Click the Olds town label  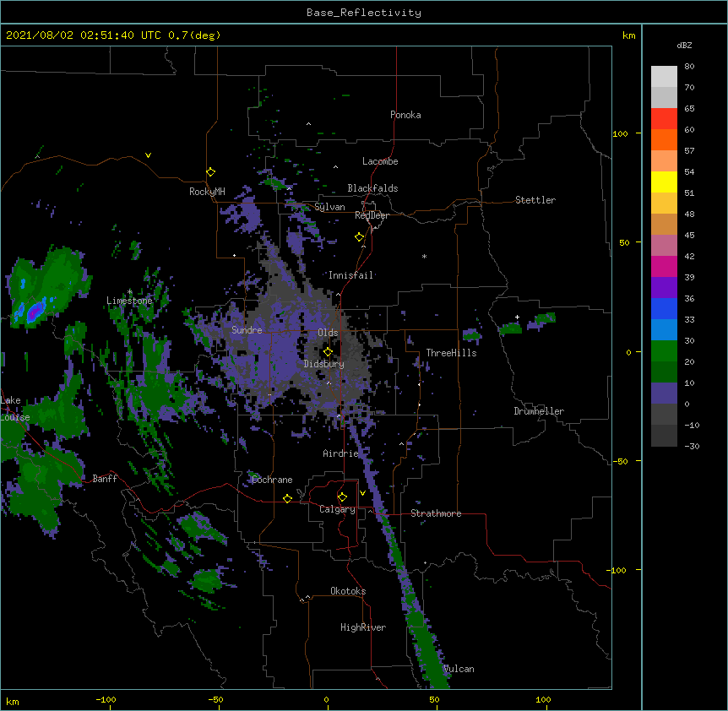tap(328, 333)
